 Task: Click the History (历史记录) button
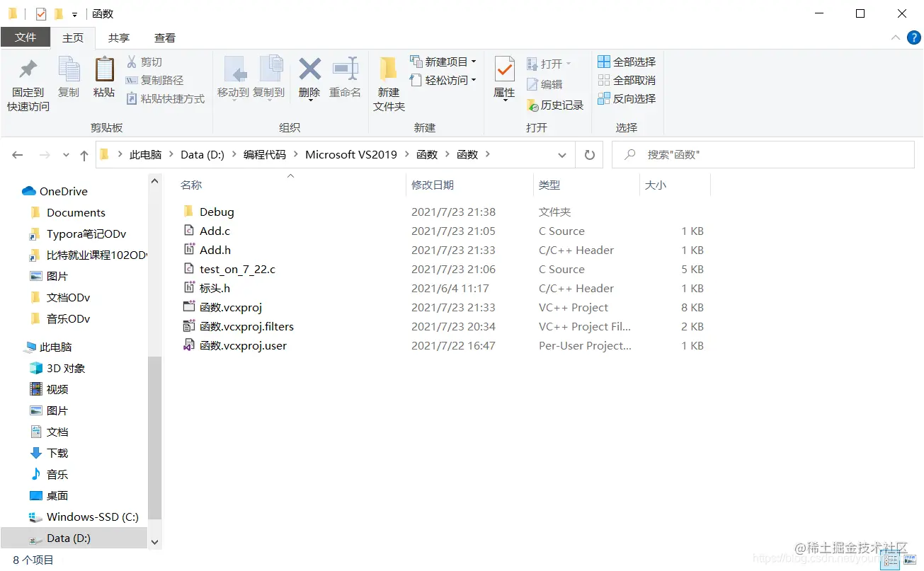pos(555,105)
